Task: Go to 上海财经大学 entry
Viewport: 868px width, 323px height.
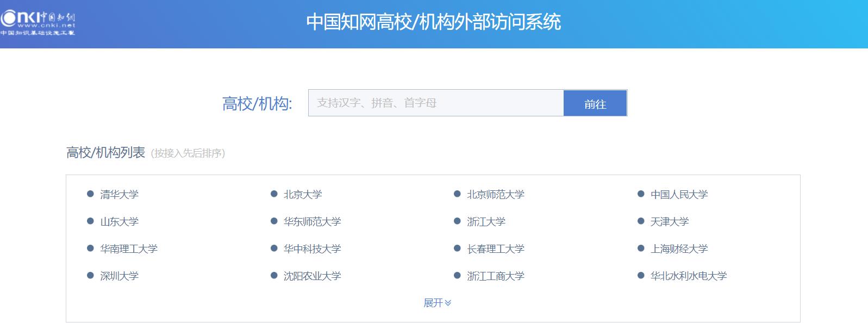Action: pos(679,249)
